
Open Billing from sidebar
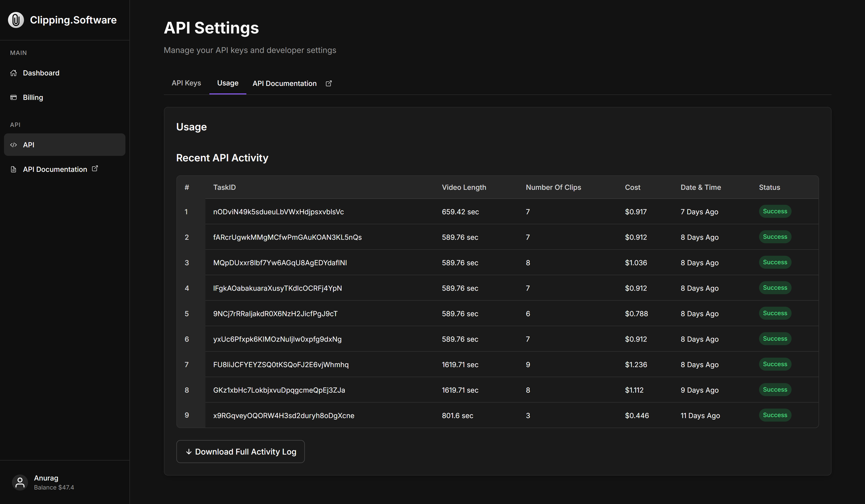64,97
